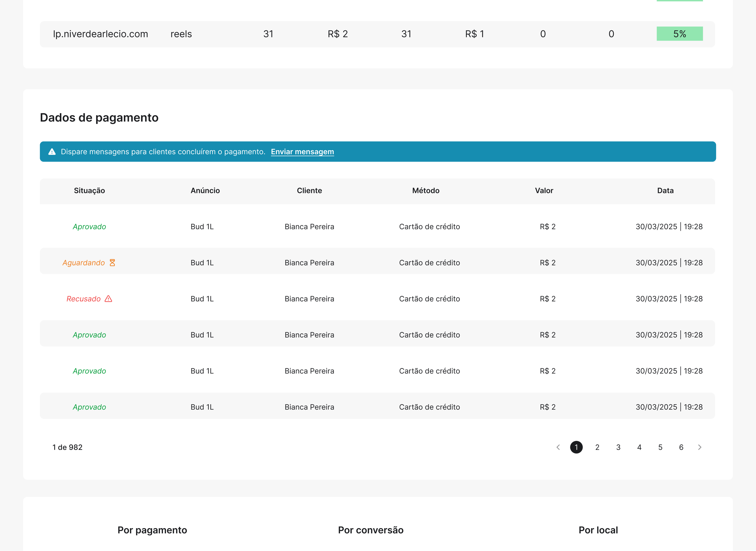Open the lp.niverdearlecio.com reels row

point(377,34)
